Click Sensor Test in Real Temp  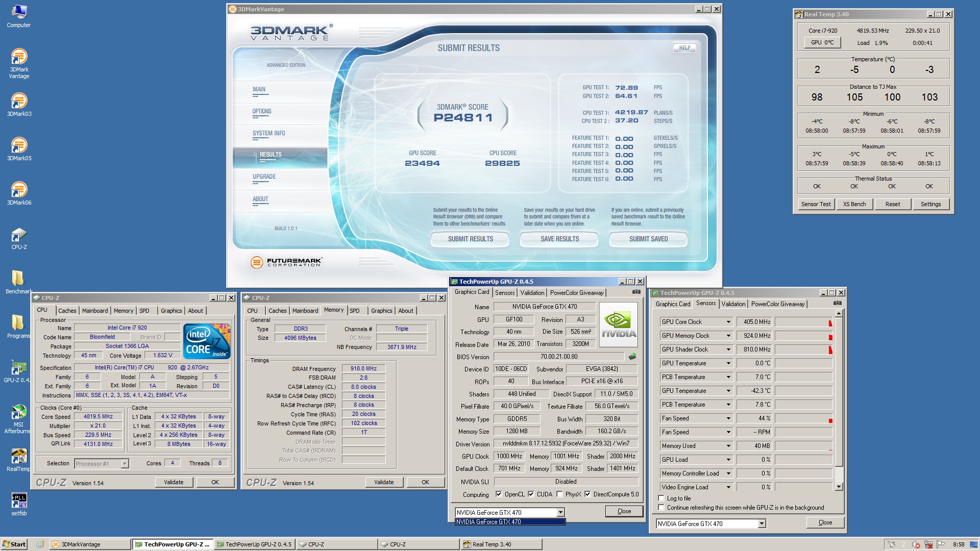point(816,204)
